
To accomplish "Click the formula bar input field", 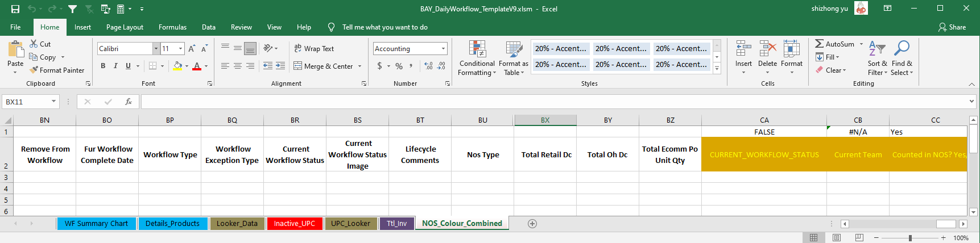I will (553, 102).
